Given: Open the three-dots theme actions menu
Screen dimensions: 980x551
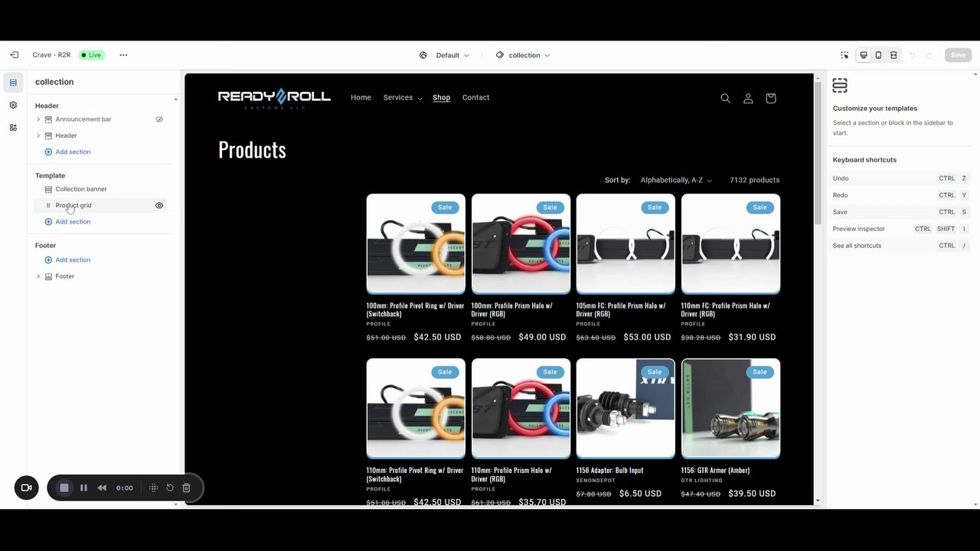Looking at the screenshot, I should tap(123, 55).
